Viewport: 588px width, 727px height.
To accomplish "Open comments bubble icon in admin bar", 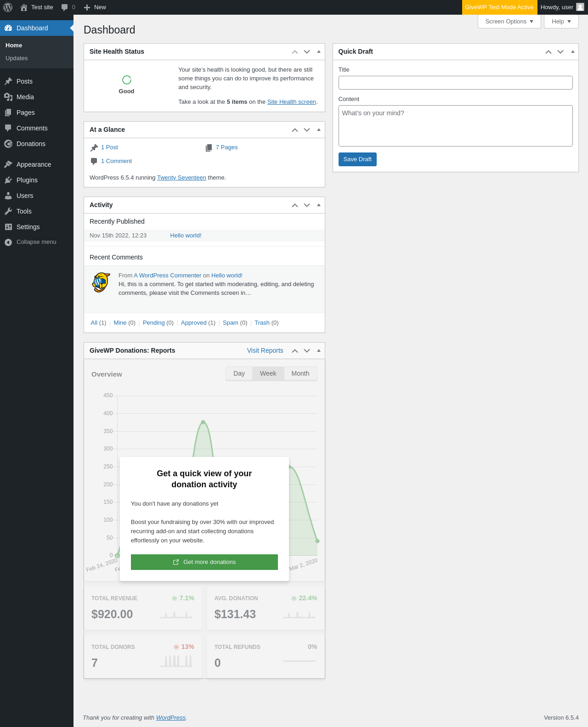I will coord(65,7).
